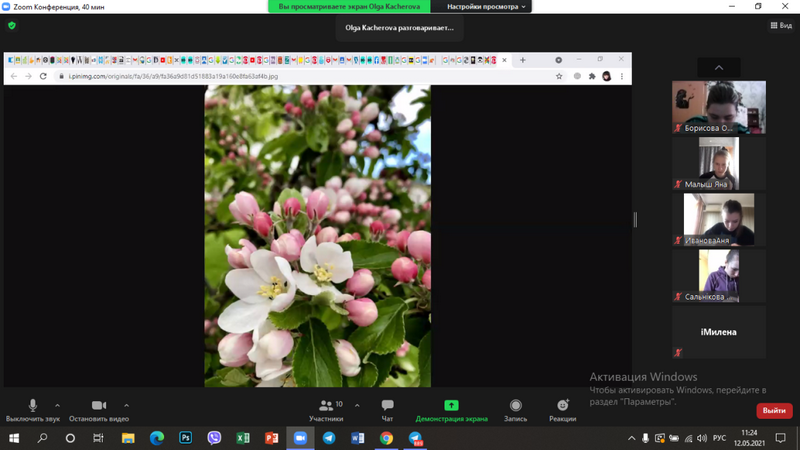Select Сальнікова video thumbnail

718,276
